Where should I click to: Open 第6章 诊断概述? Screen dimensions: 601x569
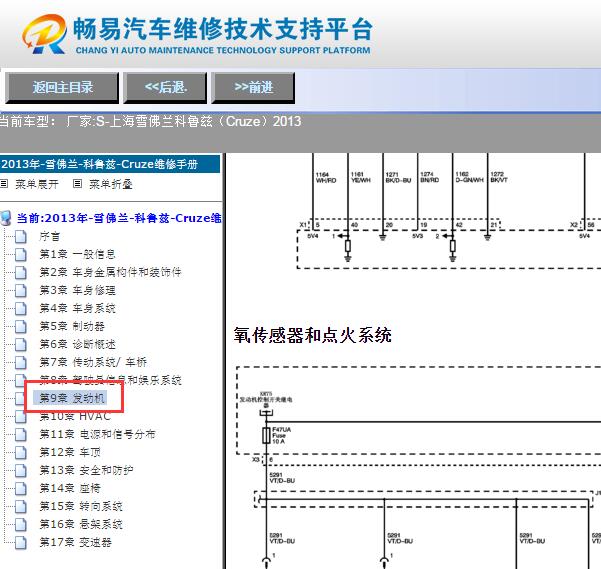[77, 344]
